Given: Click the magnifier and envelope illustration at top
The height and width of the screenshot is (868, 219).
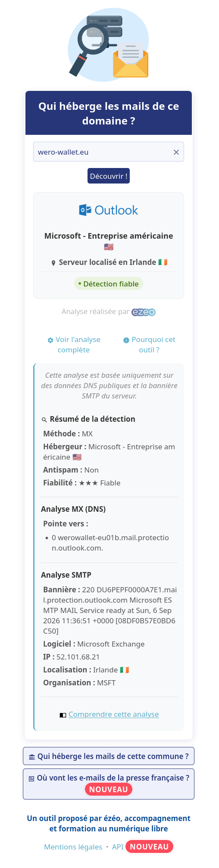Looking at the screenshot, I should pyautogui.click(x=109, y=45).
